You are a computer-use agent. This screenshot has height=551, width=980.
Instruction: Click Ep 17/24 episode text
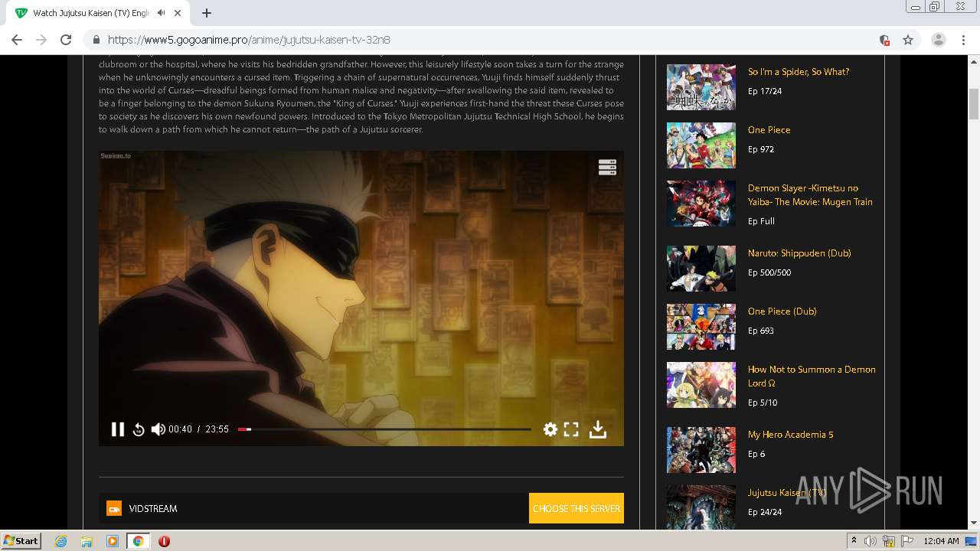click(765, 91)
